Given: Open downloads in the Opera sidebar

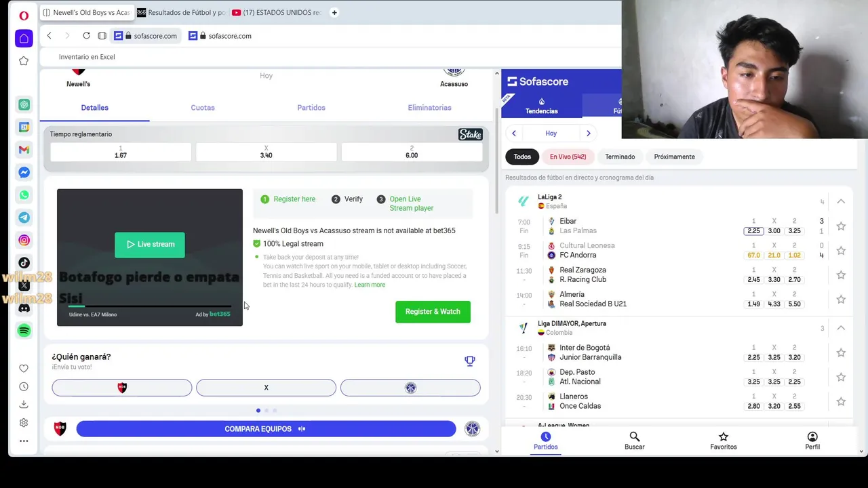Looking at the screenshot, I should [x=24, y=405].
